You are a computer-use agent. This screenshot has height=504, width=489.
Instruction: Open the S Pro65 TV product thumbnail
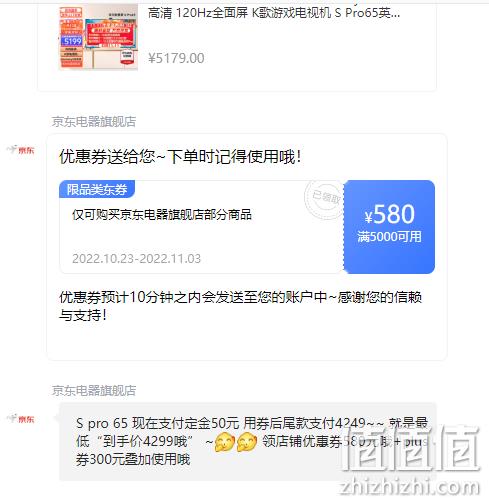98,37
